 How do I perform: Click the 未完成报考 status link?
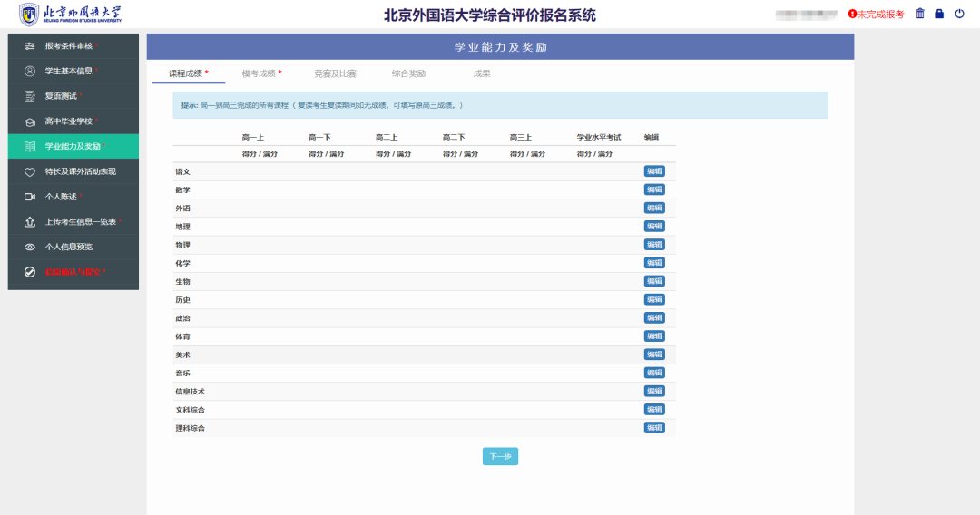pyautogui.click(x=877, y=15)
